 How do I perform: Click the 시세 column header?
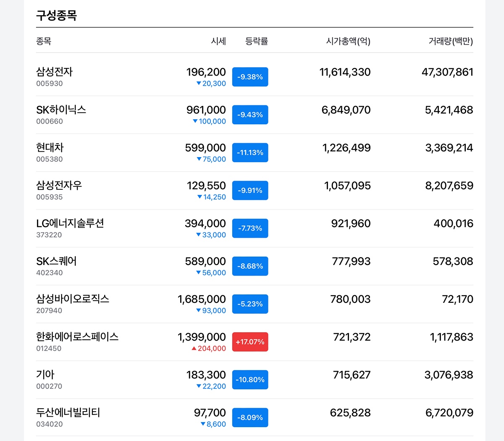click(x=218, y=41)
